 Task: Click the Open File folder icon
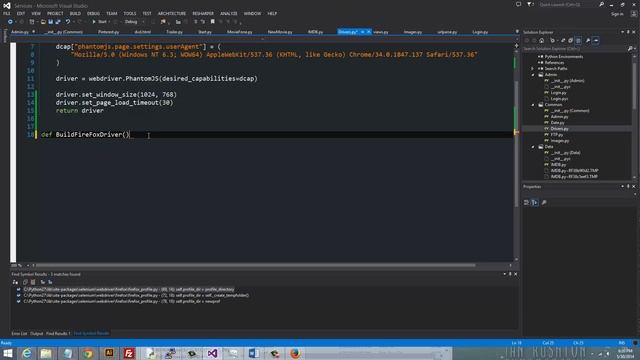(x=43, y=22)
